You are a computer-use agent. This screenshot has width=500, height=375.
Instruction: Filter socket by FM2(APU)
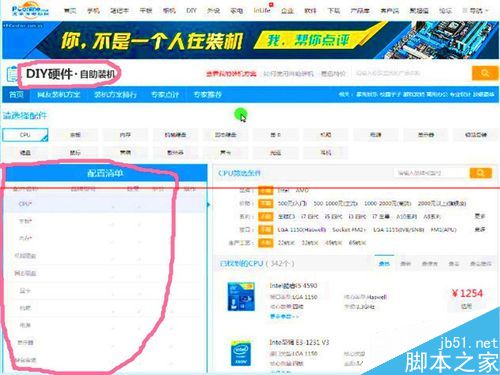(443, 230)
